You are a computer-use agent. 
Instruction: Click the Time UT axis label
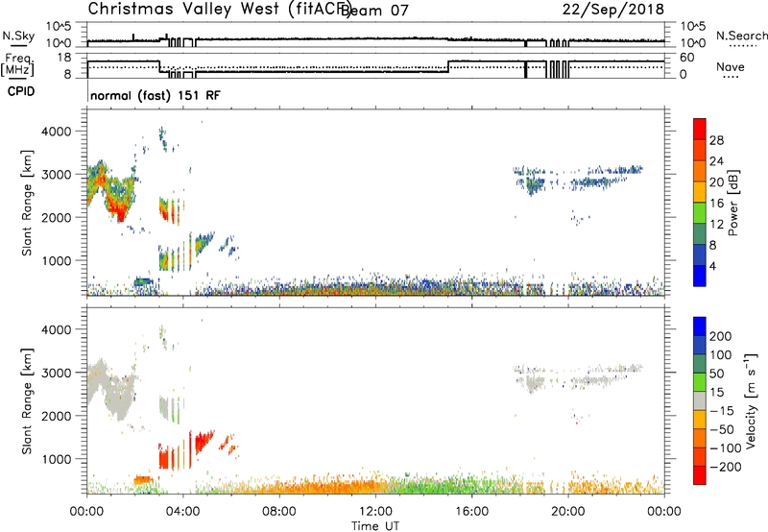[375, 526]
